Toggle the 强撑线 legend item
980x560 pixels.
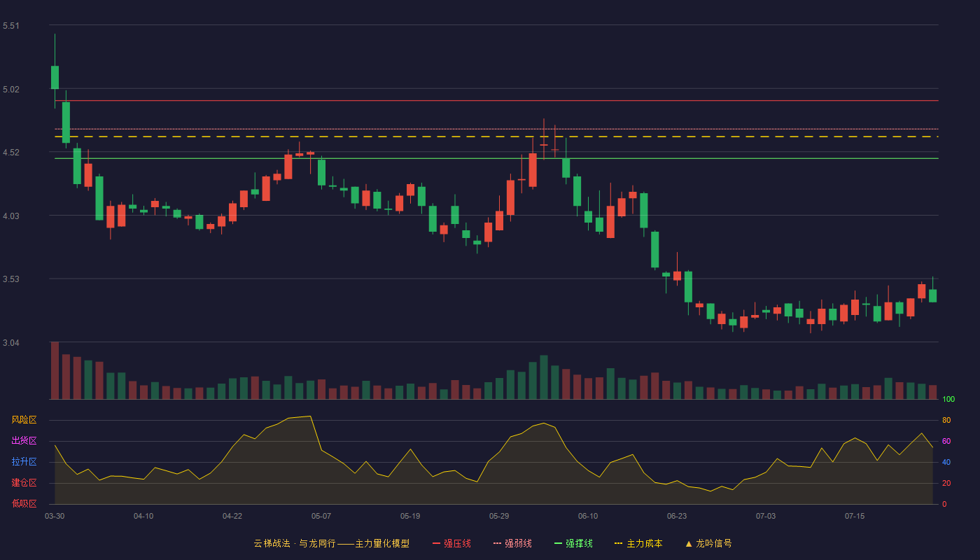tap(573, 543)
